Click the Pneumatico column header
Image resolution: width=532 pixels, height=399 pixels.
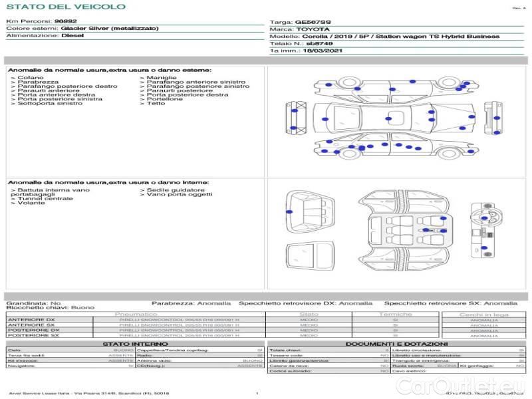pyautogui.click(x=136, y=314)
